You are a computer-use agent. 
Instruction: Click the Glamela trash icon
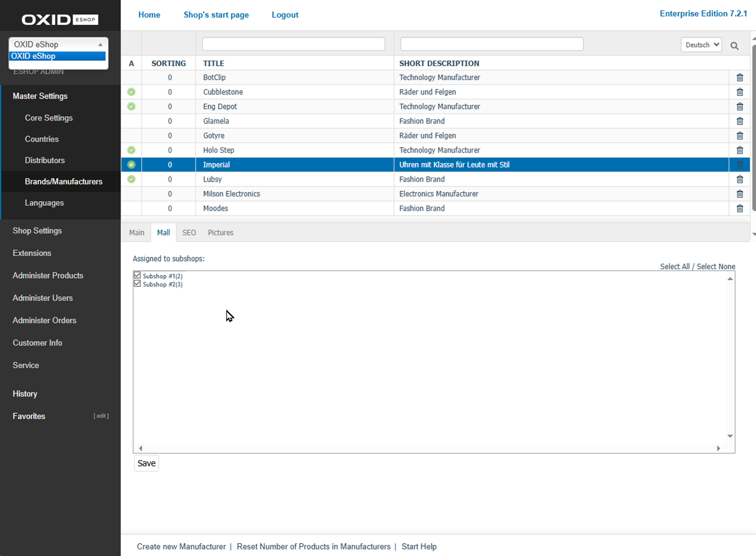tap(740, 121)
